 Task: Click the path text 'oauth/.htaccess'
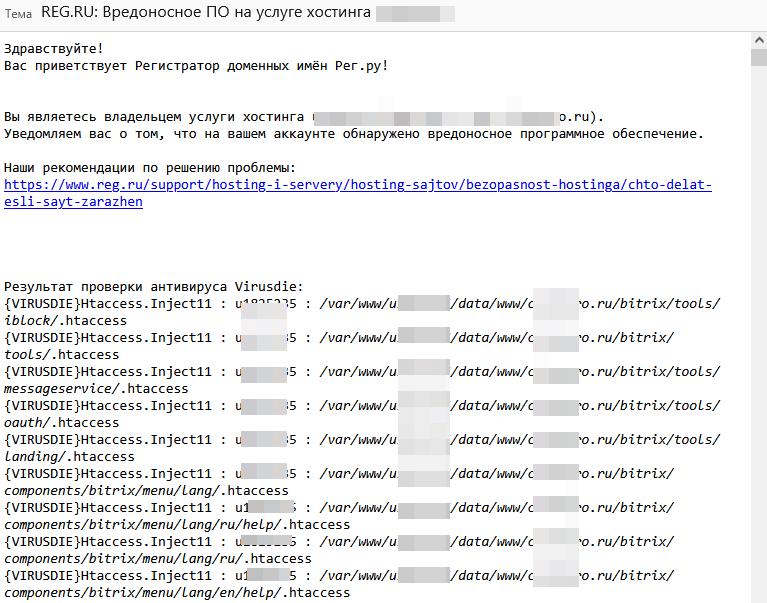pos(61,423)
